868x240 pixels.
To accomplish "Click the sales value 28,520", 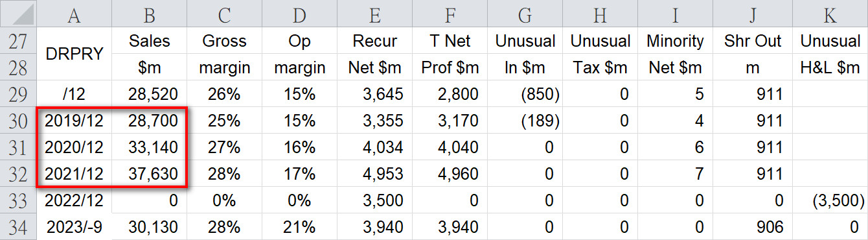I will pyautogui.click(x=149, y=93).
